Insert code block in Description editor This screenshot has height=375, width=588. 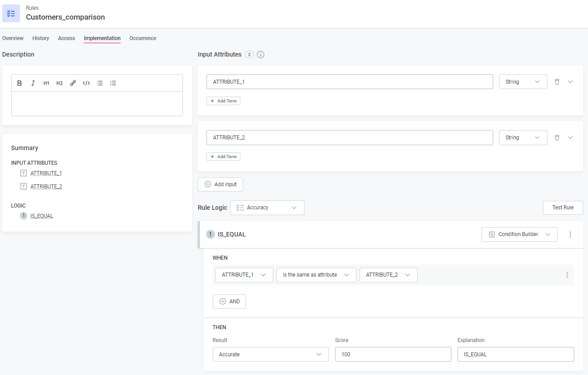86,83
